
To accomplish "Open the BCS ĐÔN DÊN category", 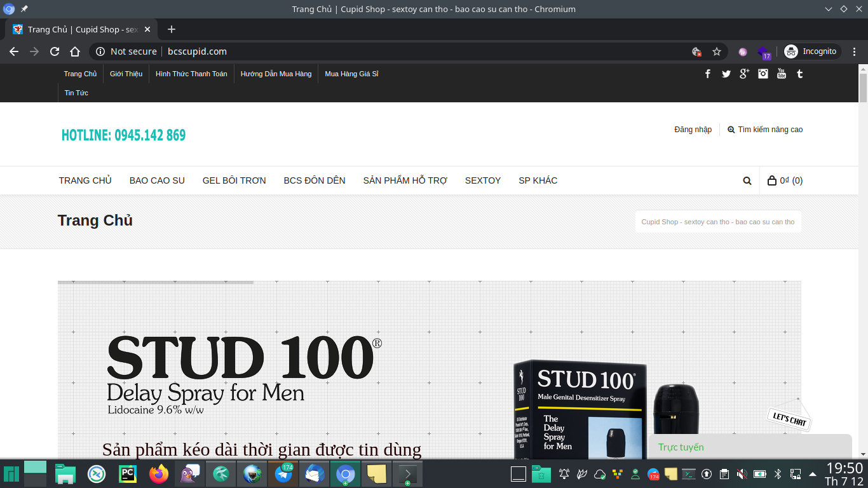I will [x=315, y=180].
